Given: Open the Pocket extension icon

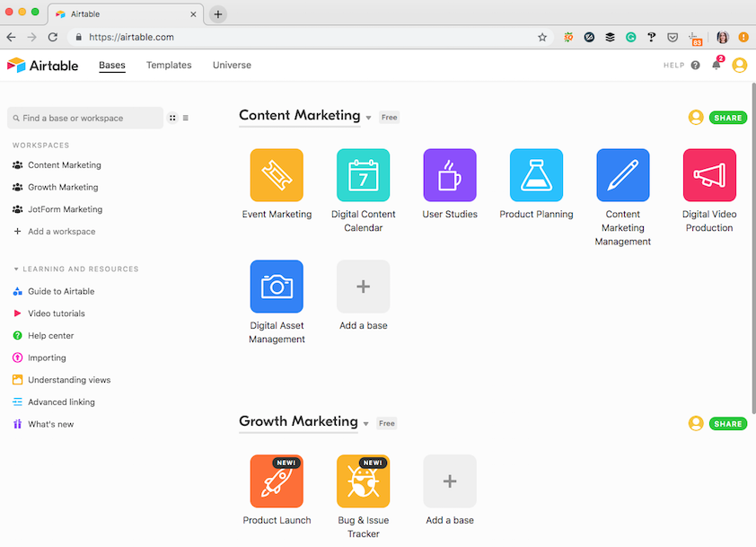Looking at the screenshot, I should (672, 37).
